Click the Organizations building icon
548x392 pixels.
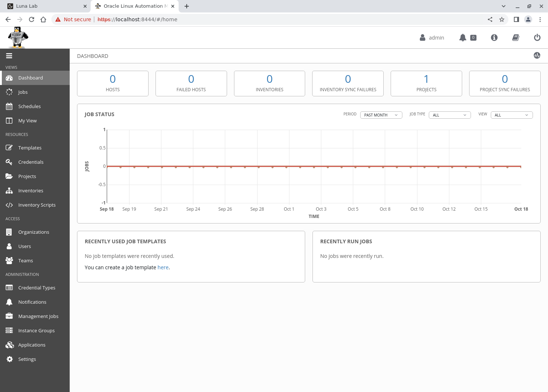tap(9, 232)
